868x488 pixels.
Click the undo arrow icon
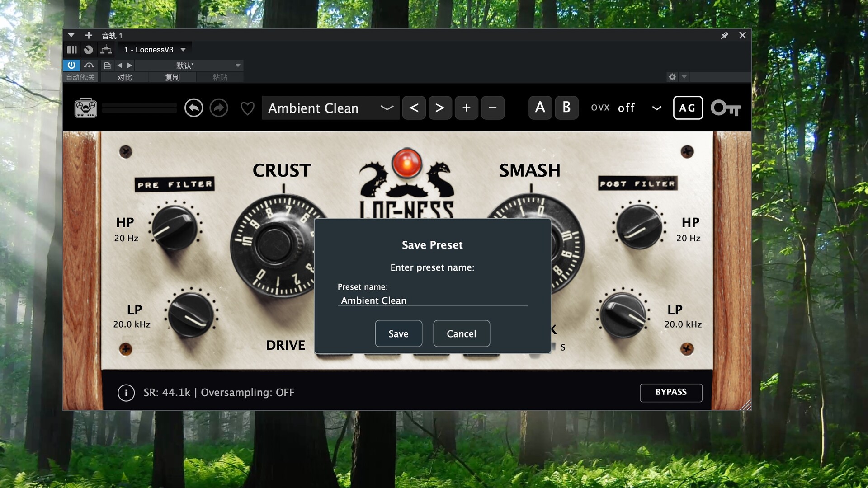point(193,108)
